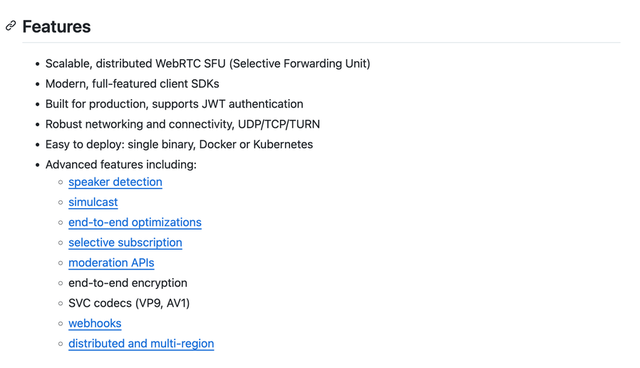Click the UDP/TCP/TURN networking line
The image size is (640, 368).
(182, 124)
